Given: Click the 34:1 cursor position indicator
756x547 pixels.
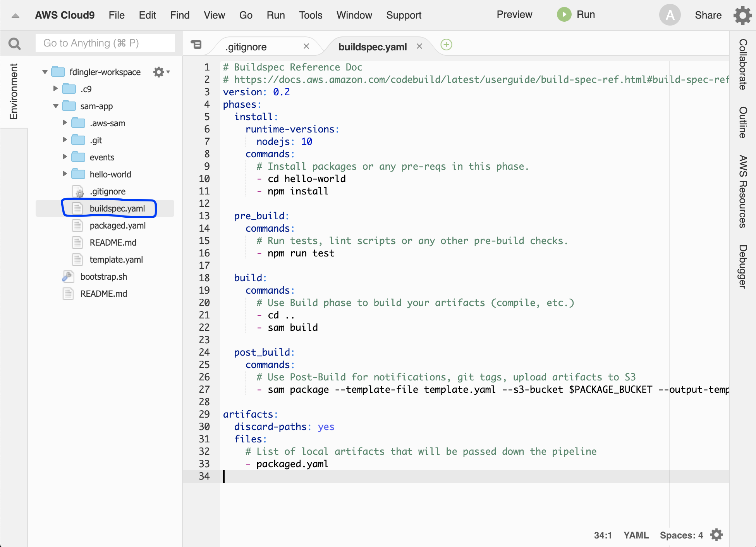Looking at the screenshot, I should click(603, 535).
